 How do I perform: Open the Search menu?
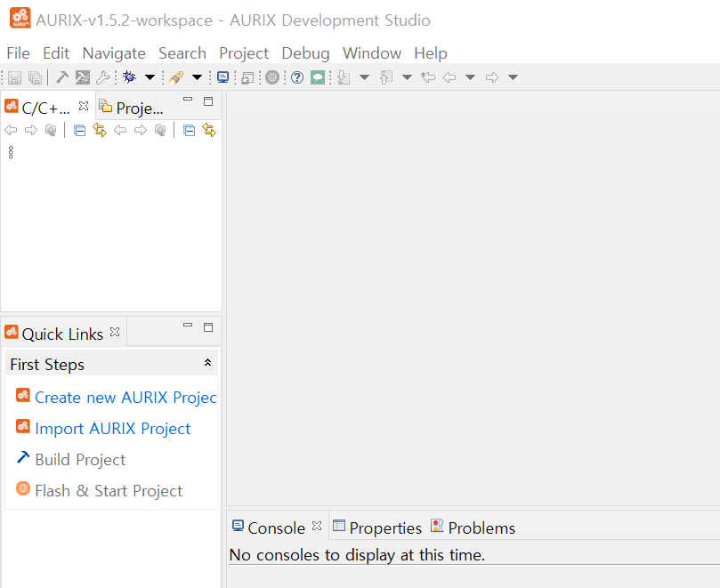coord(182,53)
